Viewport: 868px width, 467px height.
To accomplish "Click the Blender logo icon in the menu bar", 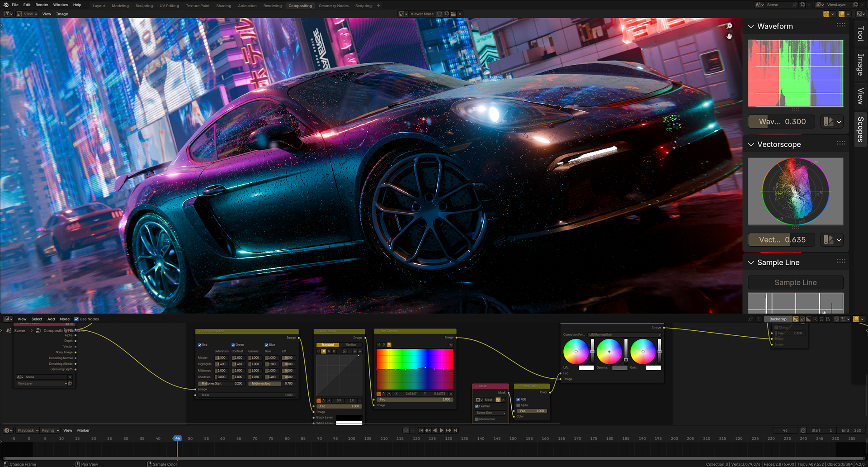I will [6, 5].
